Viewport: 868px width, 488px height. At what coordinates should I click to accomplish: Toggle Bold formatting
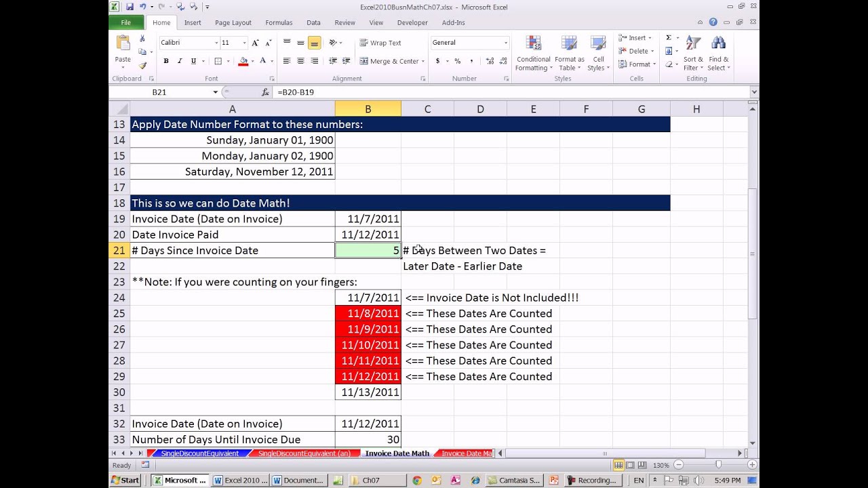tap(166, 61)
